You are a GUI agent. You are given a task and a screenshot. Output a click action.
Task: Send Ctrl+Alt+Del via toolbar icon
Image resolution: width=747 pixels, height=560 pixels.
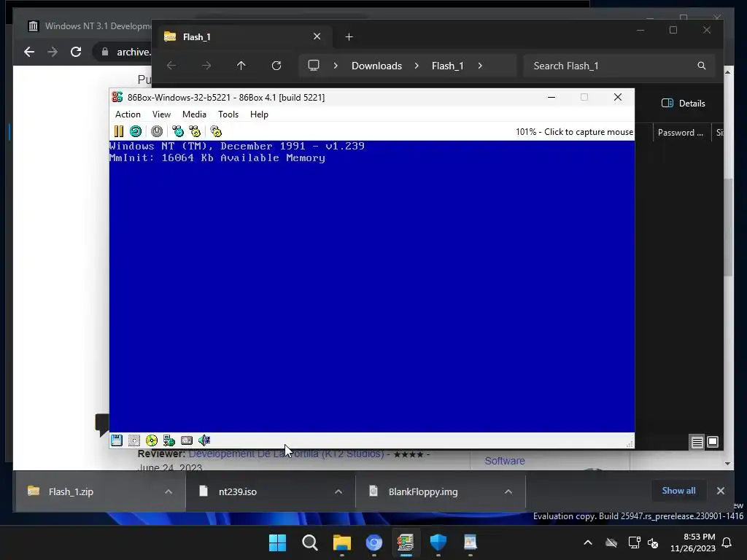click(178, 131)
